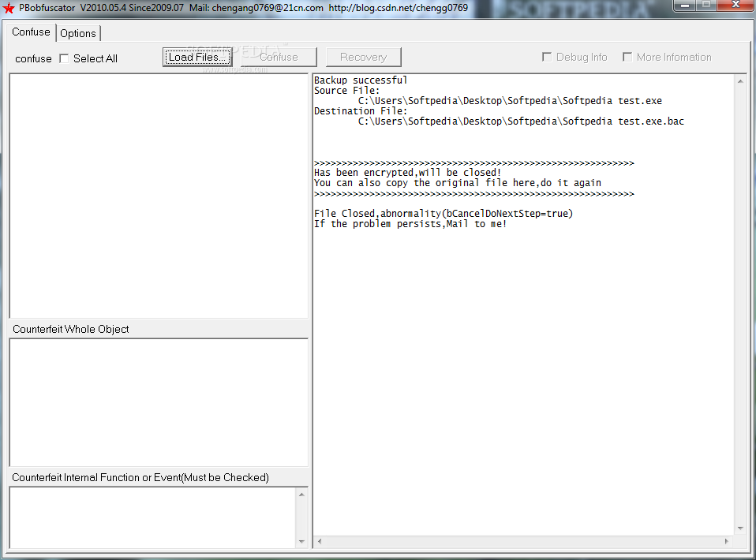Click inside the top confuse file list

click(x=159, y=196)
